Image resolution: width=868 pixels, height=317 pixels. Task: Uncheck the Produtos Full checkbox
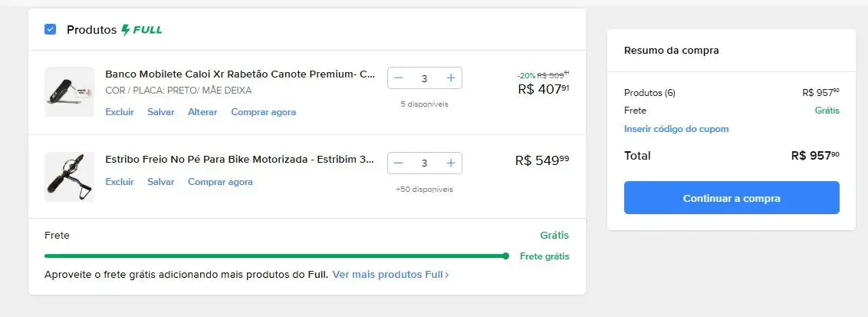tap(51, 30)
